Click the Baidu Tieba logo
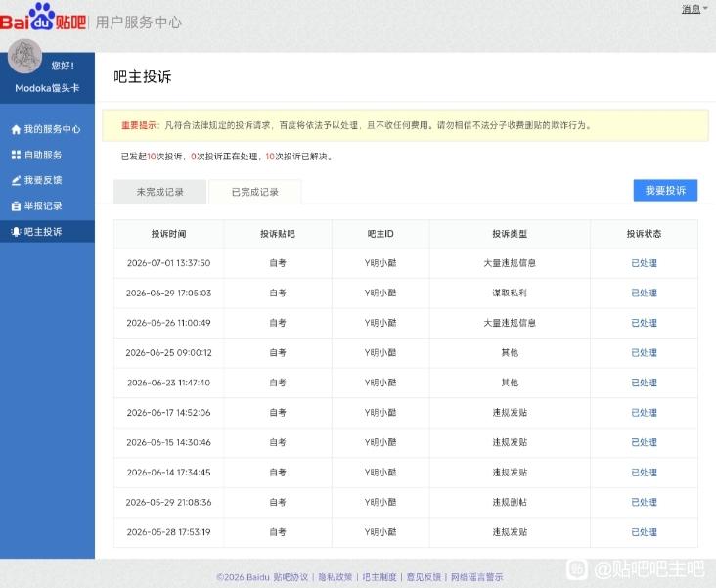This screenshot has width=716, height=588. [x=43, y=18]
